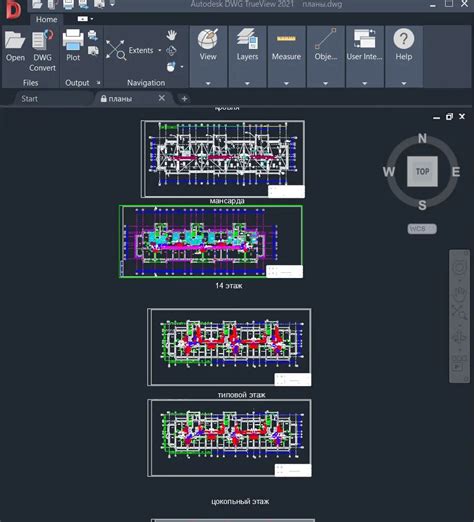Click the Files panel title
This screenshot has width=474, height=522.
point(30,83)
